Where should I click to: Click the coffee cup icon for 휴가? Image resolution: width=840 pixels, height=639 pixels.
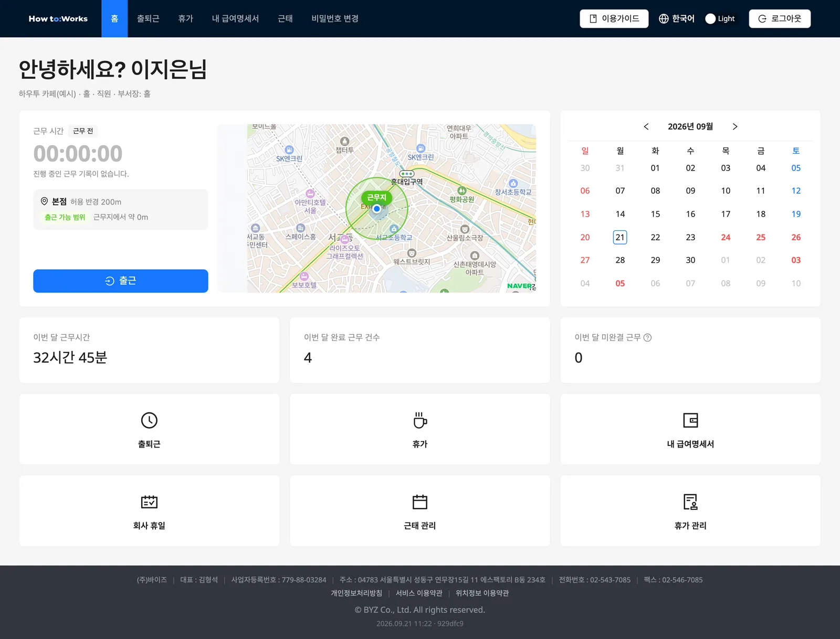[420, 420]
